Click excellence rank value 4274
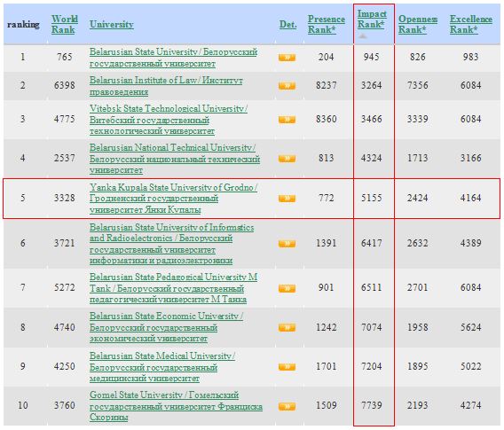The width and height of the screenshot is (504, 430). pos(471,405)
